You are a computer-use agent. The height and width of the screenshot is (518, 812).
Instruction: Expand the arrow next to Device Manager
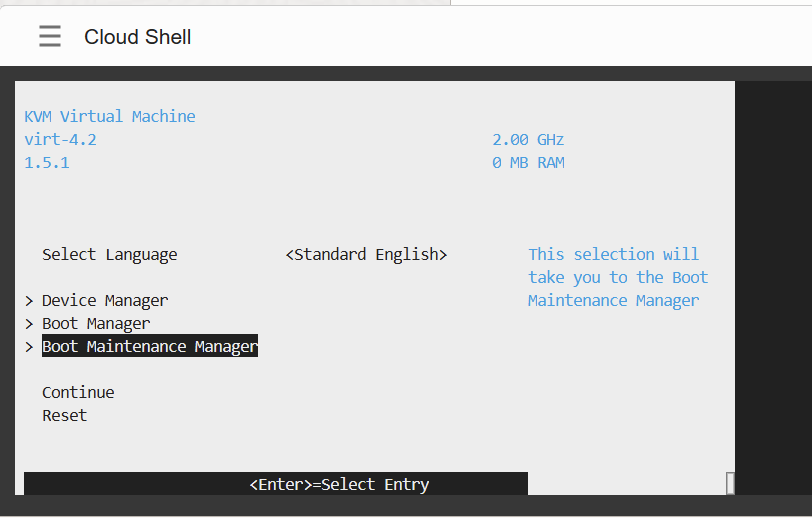(30, 301)
